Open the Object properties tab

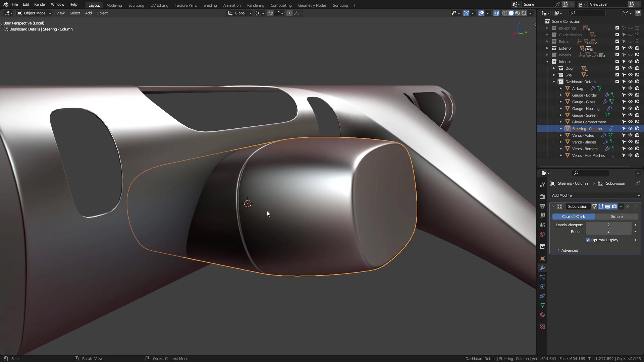[x=542, y=258]
